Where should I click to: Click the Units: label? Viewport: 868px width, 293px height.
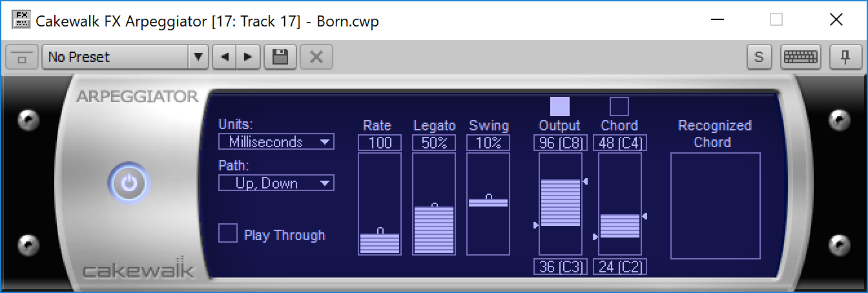[235, 125]
